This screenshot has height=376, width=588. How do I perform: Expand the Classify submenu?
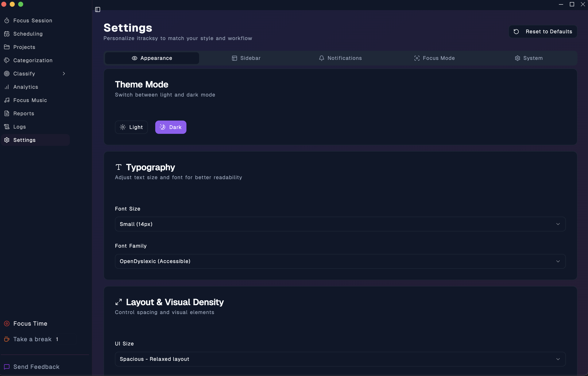[x=64, y=74]
